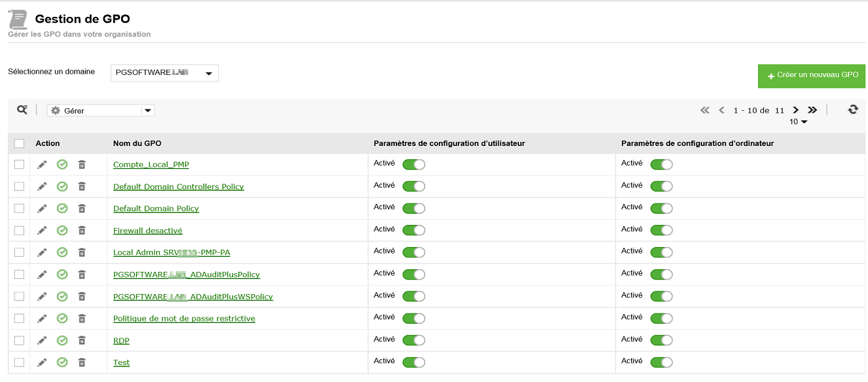Click the Gestion de GPO page title
Screen dimensions: 868x382
[x=83, y=19]
